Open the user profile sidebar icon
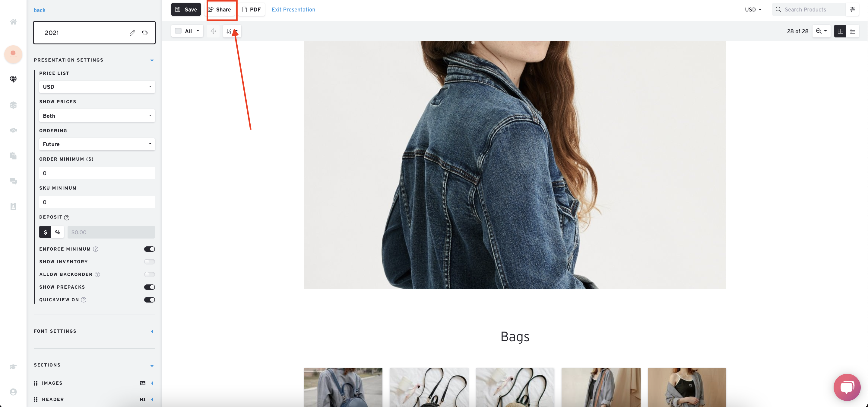Image resolution: width=868 pixels, height=407 pixels. point(13,392)
